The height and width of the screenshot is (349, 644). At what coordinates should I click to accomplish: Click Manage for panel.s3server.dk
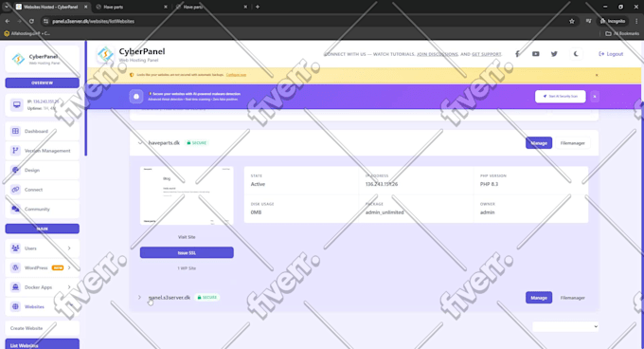coord(539,298)
